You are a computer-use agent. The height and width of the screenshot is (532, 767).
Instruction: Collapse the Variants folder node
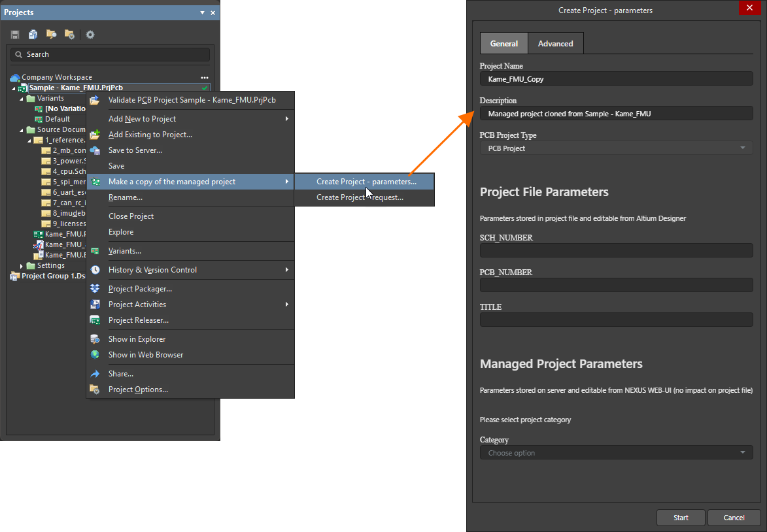point(22,99)
